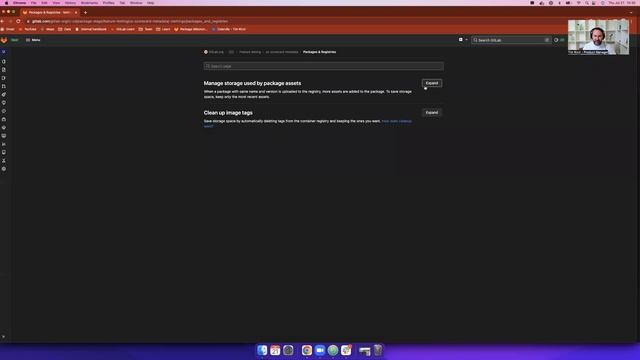Click the GitLab logo in top bar
Screen dimensions: 640x360
4,40
